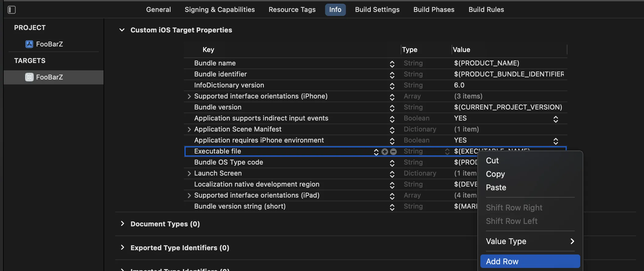Switch to Build Settings tab
The width and height of the screenshot is (644, 271).
tap(377, 9)
